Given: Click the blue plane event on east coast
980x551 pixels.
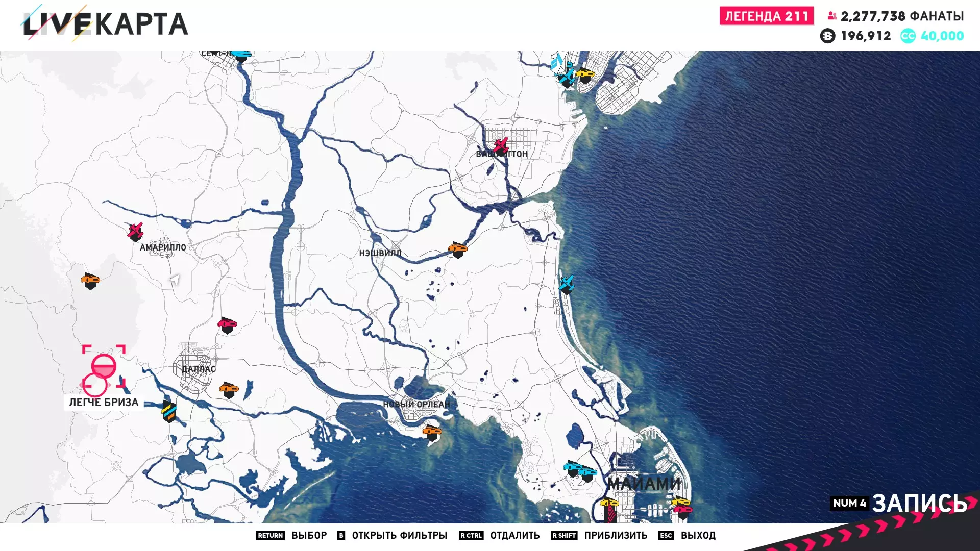Looking at the screenshot, I should click(566, 284).
